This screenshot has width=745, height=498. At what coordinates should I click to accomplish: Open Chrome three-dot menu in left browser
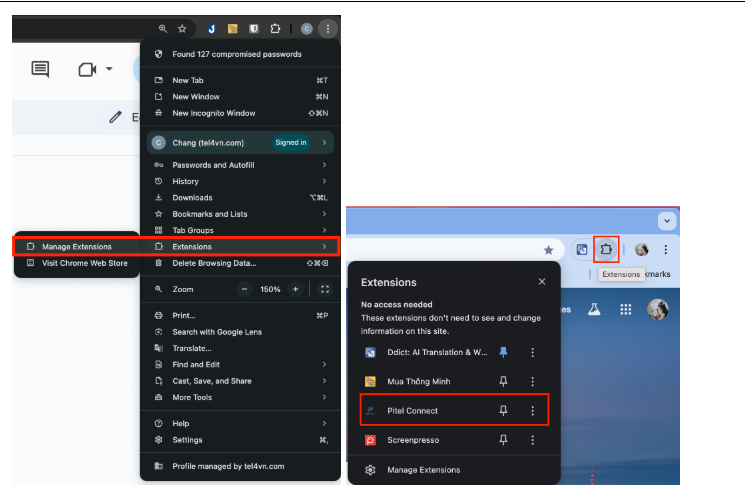(328, 29)
